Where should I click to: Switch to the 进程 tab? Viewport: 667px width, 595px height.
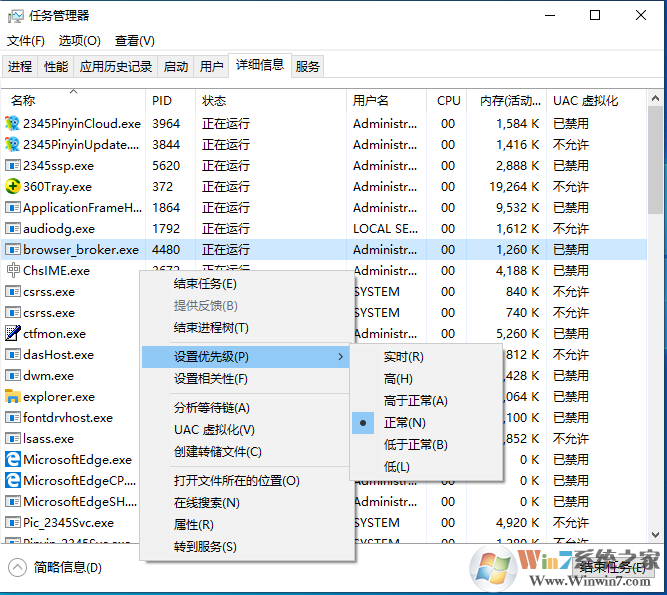pyautogui.click(x=20, y=66)
